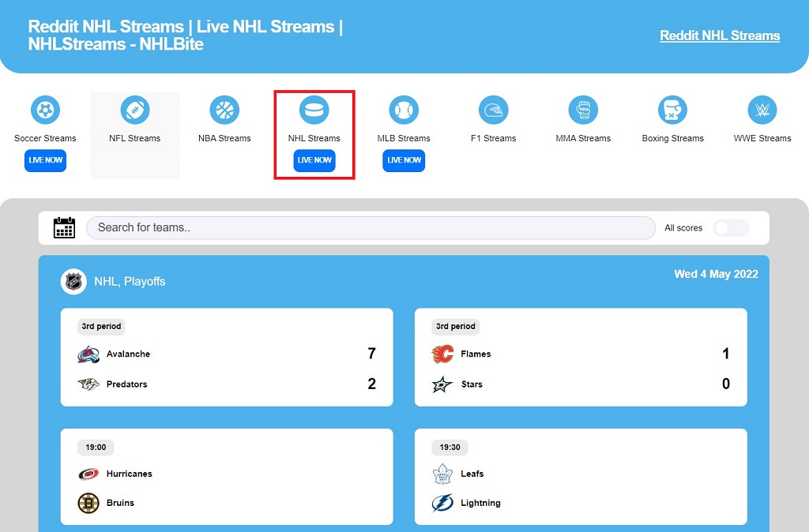Click the Bruins team name
The width and height of the screenshot is (809, 532).
pos(120,503)
